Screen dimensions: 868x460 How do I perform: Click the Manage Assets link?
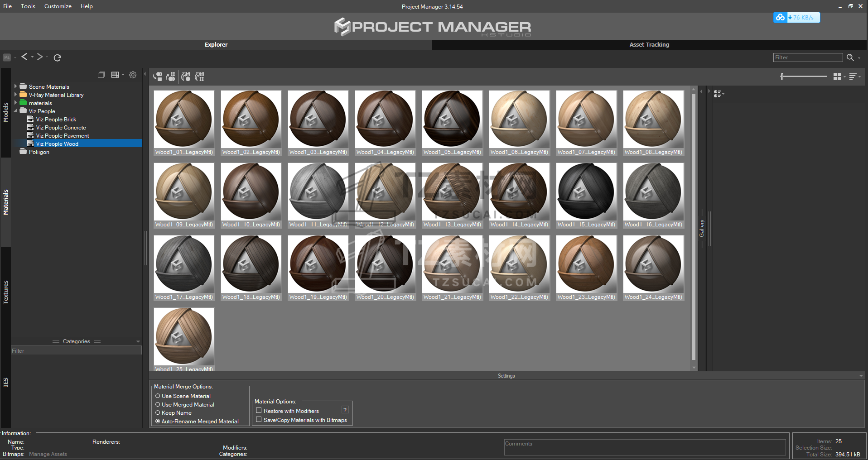[x=48, y=454]
